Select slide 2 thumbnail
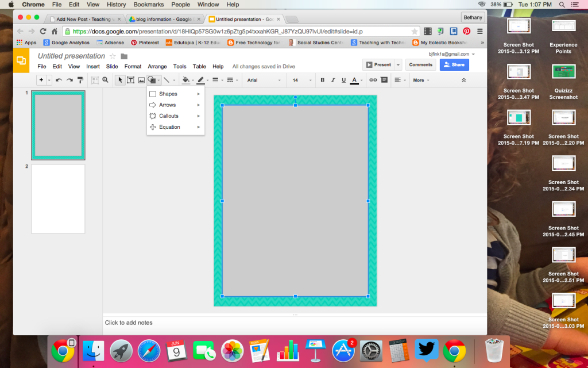The width and height of the screenshot is (588, 368). point(58,198)
